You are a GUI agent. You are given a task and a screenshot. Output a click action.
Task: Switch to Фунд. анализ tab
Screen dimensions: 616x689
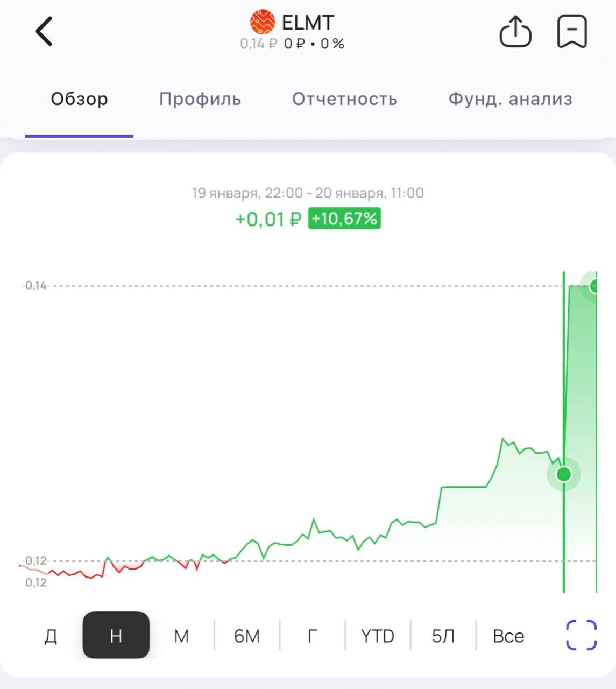(x=510, y=99)
